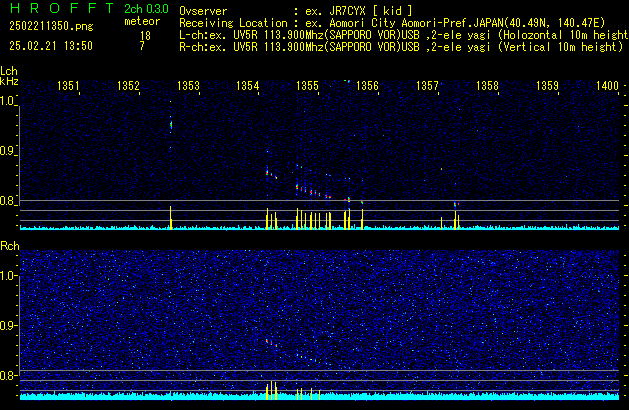Click the Lch 1.0 frequency label
This screenshot has width=629, height=410.
coord(8,101)
